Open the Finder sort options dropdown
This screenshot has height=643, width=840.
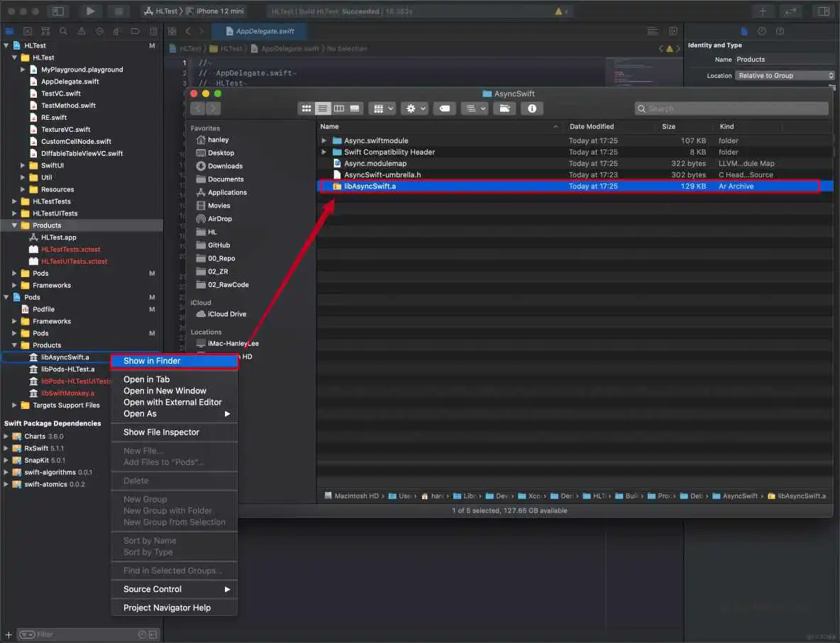pyautogui.click(x=475, y=108)
